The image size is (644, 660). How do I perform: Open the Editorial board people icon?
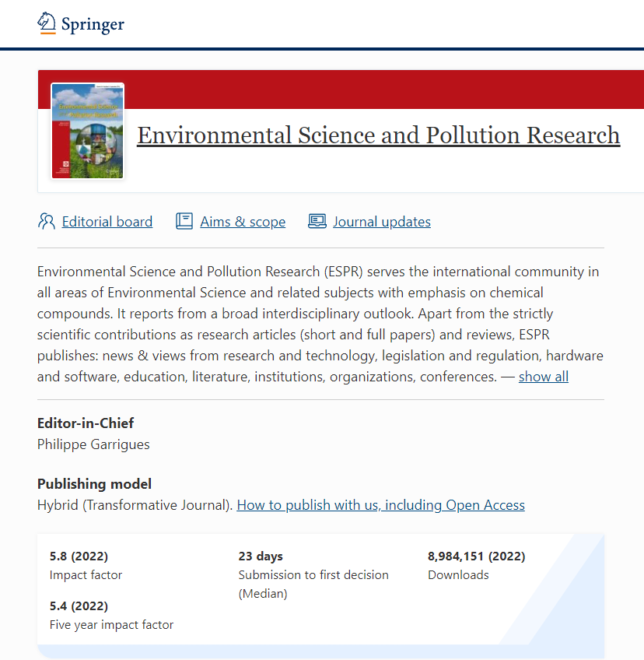[46, 221]
